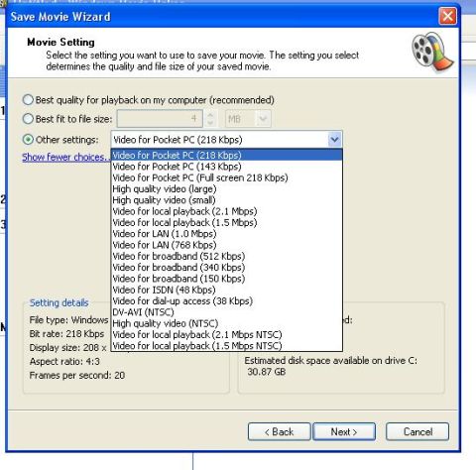Return to previous page with Back button
The height and width of the screenshot is (470, 476).
(x=280, y=431)
